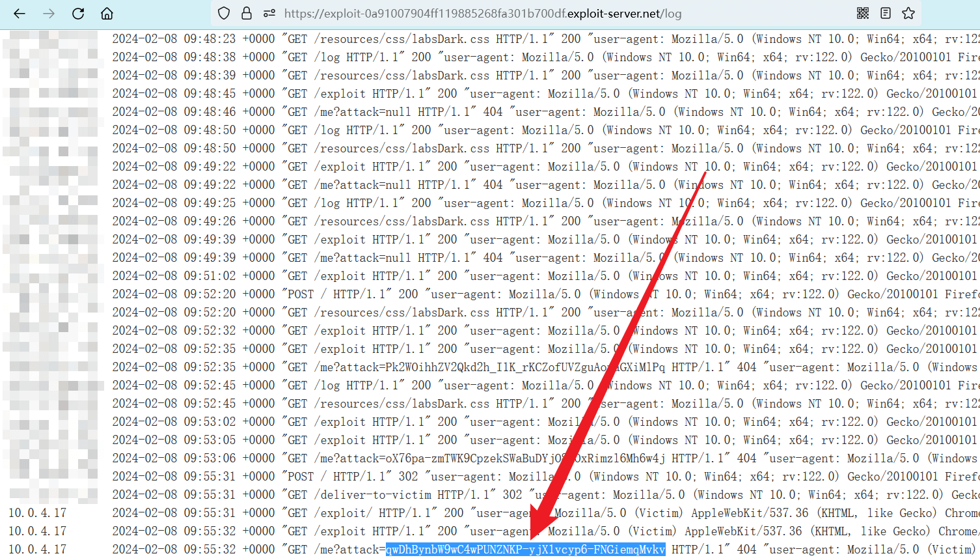Click /me?attack=null in the 09:48:46 row

(x=362, y=112)
